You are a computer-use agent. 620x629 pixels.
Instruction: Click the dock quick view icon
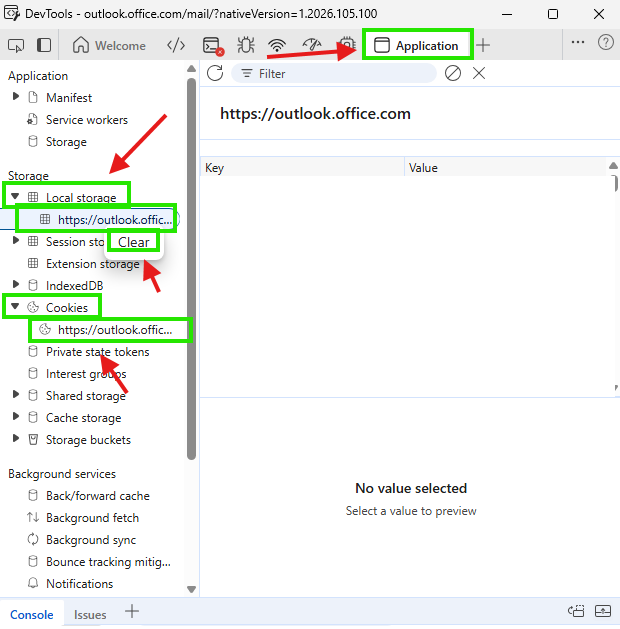coord(576,611)
